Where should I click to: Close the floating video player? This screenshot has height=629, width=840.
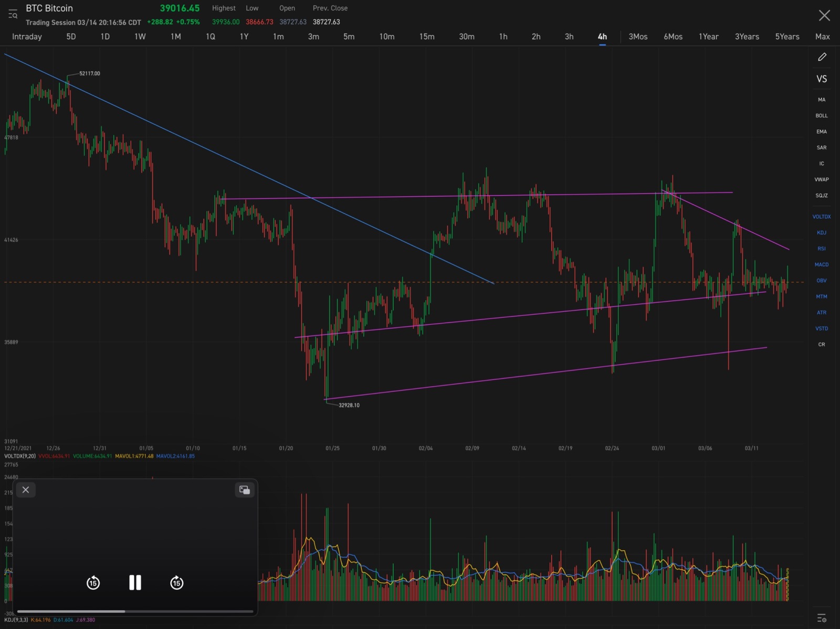point(26,489)
